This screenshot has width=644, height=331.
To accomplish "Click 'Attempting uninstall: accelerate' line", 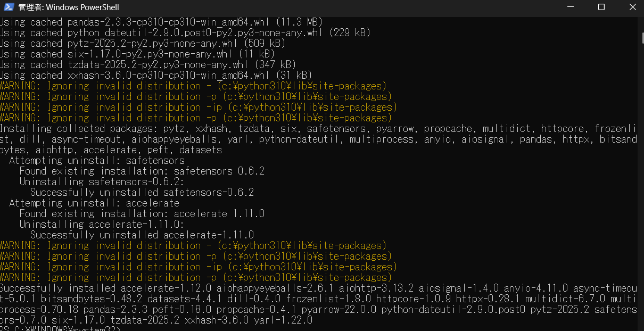I will tap(94, 203).
